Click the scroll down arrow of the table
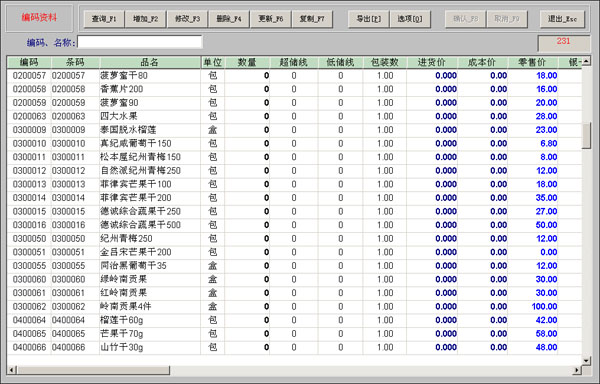The image size is (600, 384). (586, 360)
